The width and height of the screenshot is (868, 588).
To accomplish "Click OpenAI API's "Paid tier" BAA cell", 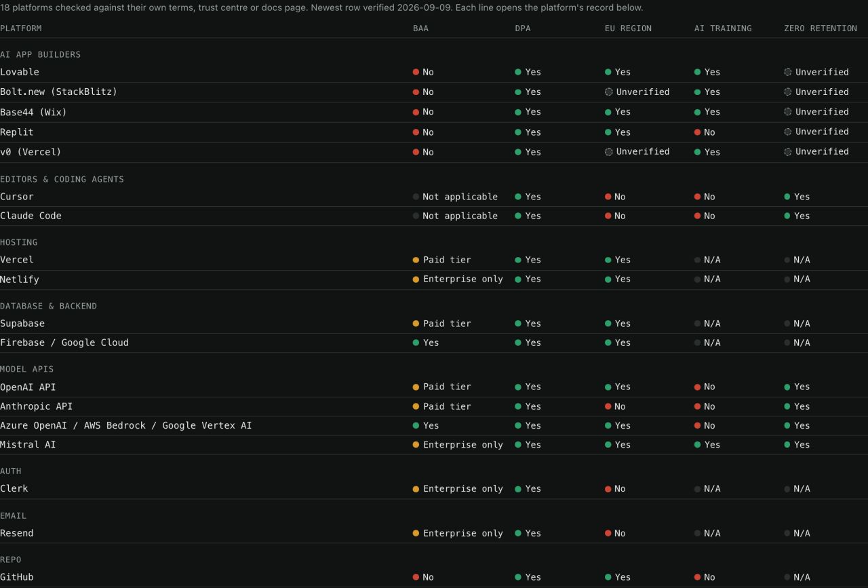I will point(442,387).
